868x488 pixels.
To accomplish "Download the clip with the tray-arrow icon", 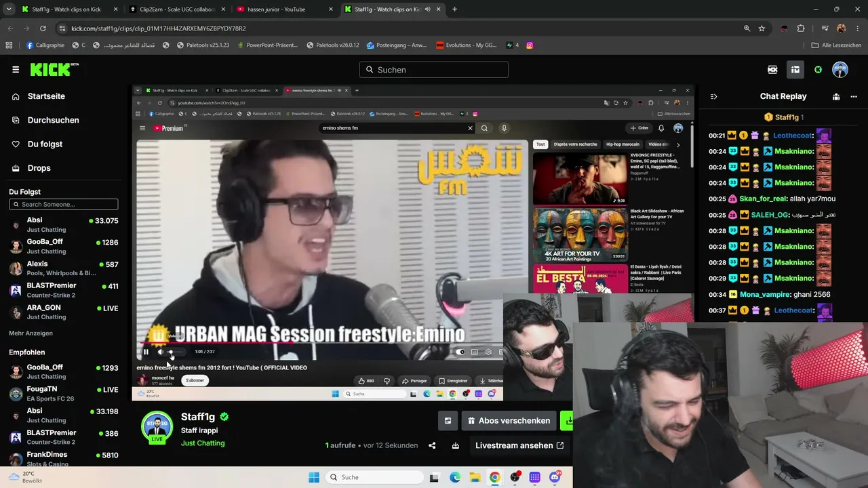I will coord(456,445).
